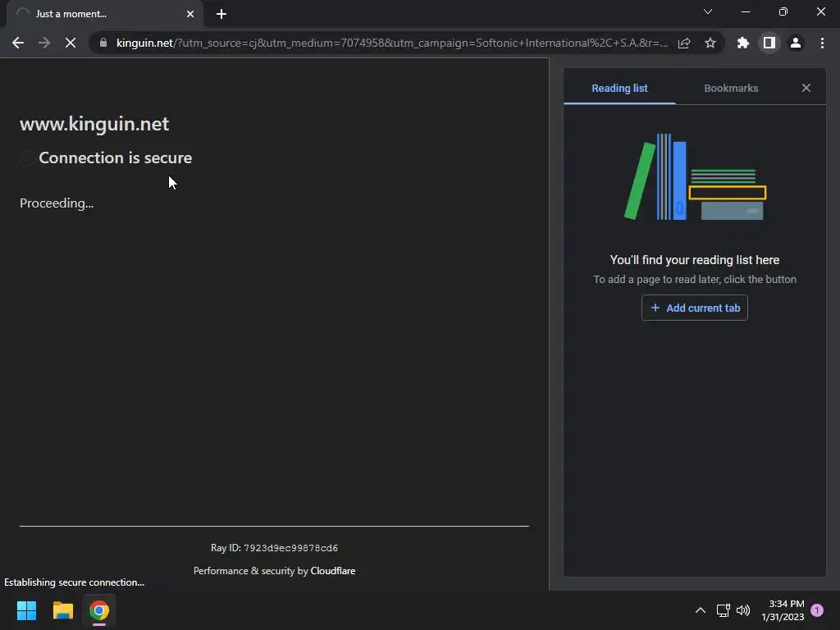Click the forward navigation arrow
This screenshot has height=630, width=840.
(44, 43)
